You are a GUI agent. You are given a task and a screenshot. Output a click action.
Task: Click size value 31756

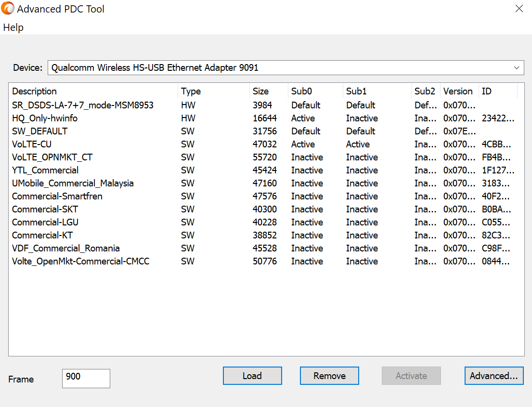pos(265,131)
